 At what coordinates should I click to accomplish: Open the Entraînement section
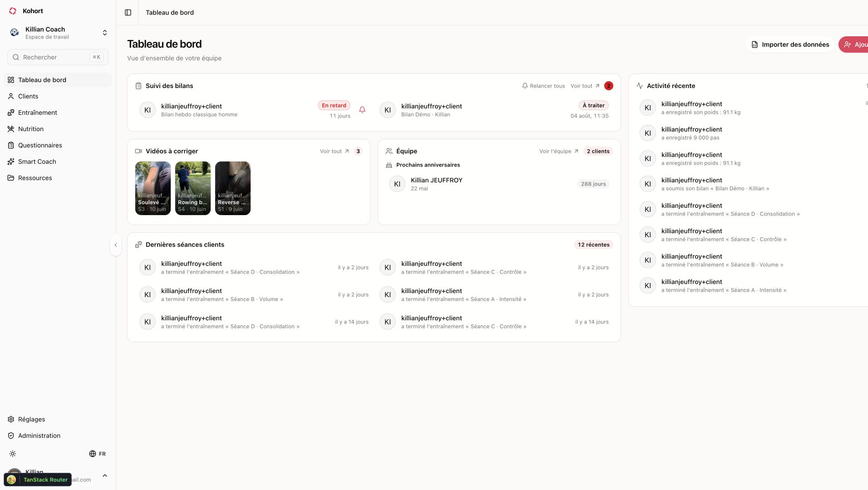(x=58, y=113)
